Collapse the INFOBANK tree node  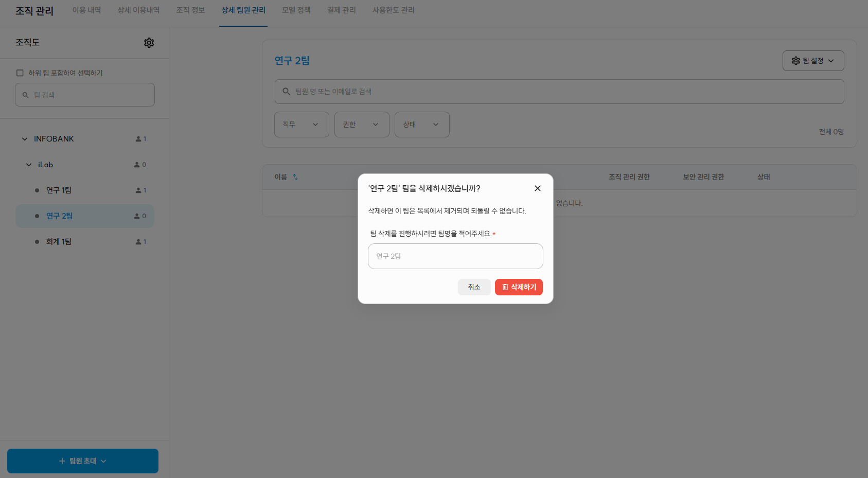[25, 139]
